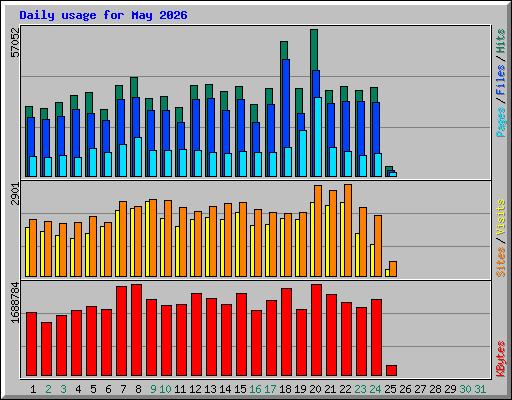Screen dimensions: 512x400
Task: Click the cyan Pages legend label
Action: (501, 122)
